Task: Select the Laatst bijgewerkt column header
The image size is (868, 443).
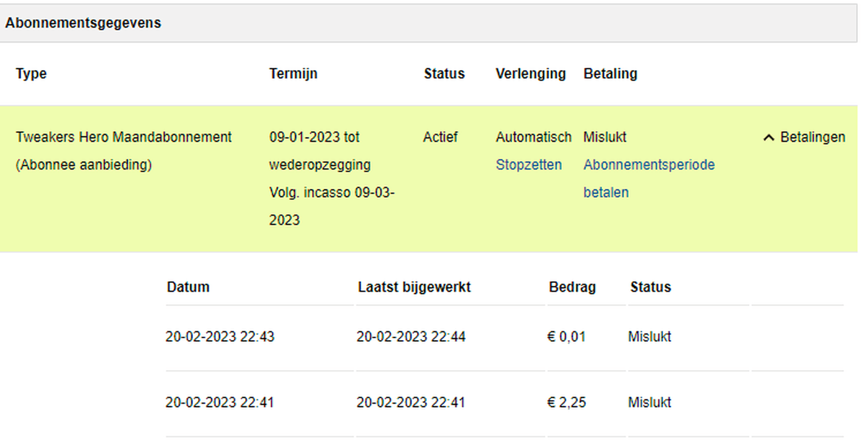Action: point(414,288)
